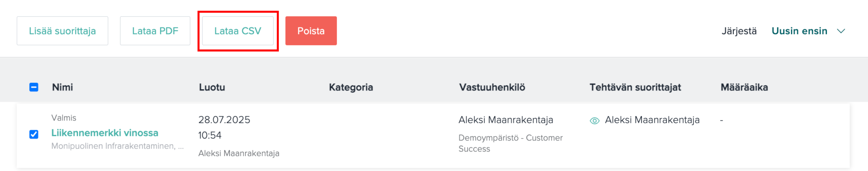This screenshot has height=171, width=868.
Task: Open the "Liikennemerkki vinossa" task link
Action: coord(104,133)
